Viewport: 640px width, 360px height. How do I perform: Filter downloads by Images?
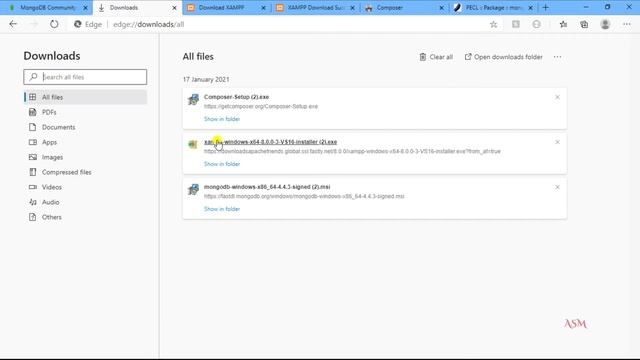click(x=85, y=157)
